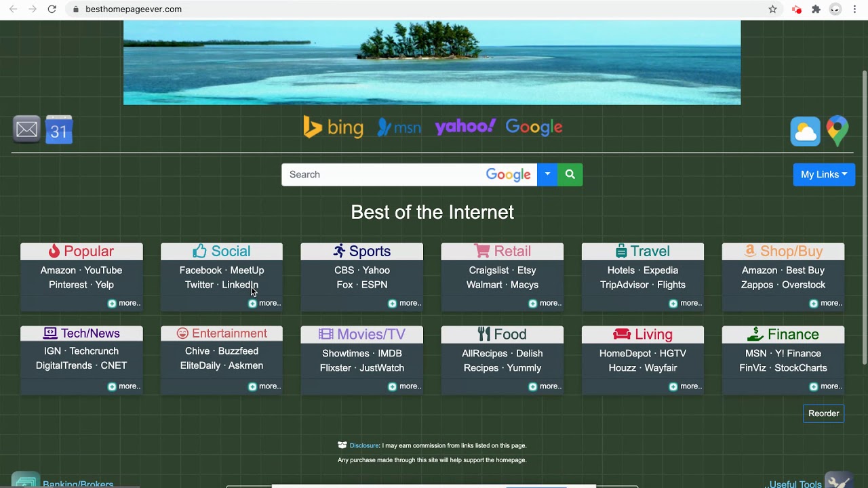Click the thumbs-up icon on Social
This screenshot has height=488, width=868.
point(199,251)
